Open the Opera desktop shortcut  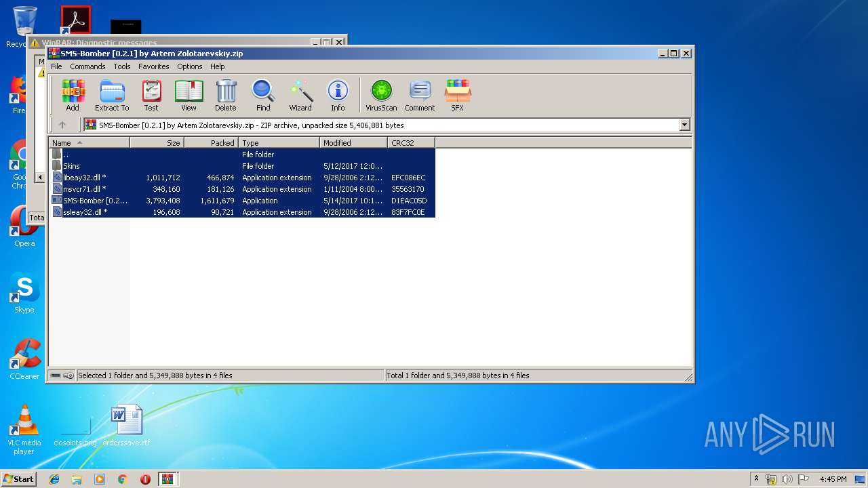pyautogui.click(x=24, y=226)
